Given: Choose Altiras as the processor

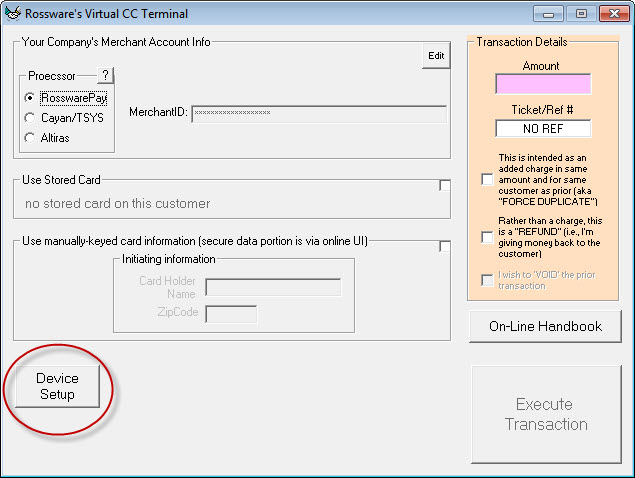Looking at the screenshot, I should click(x=30, y=137).
